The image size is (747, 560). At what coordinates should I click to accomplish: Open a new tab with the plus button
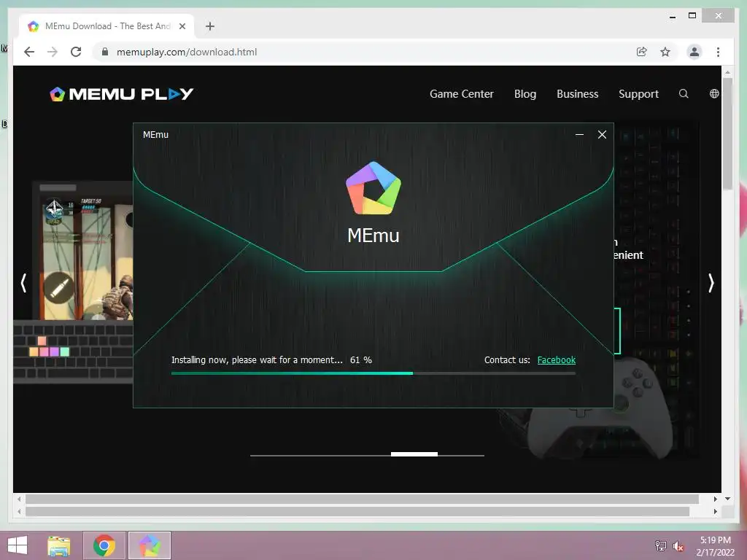(209, 26)
